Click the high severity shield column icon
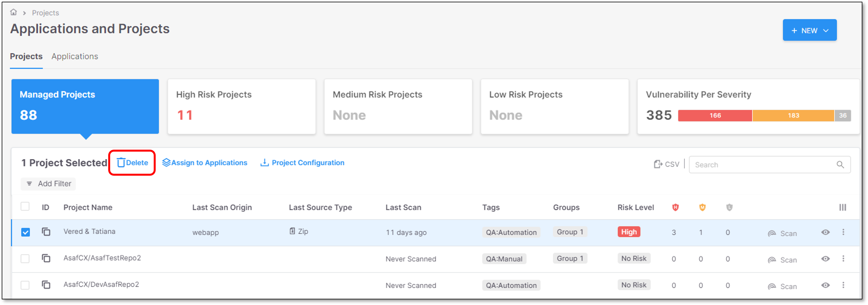The image size is (868, 305). point(675,208)
